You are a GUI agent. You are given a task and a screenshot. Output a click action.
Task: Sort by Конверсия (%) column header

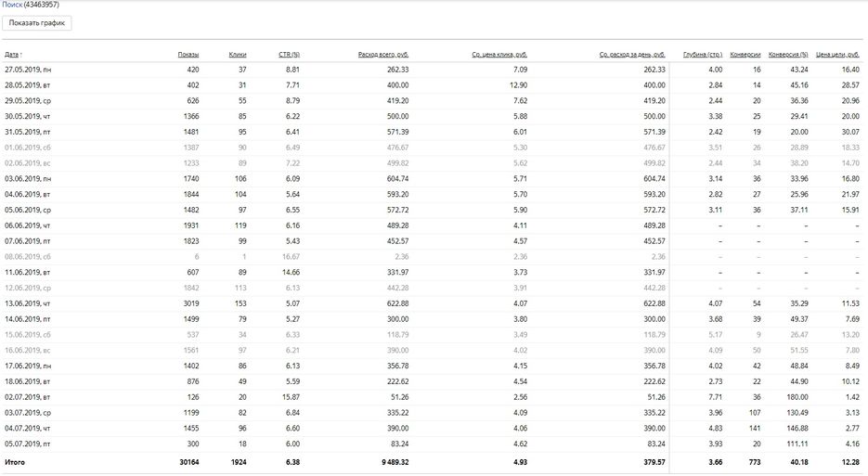[x=790, y=55]
